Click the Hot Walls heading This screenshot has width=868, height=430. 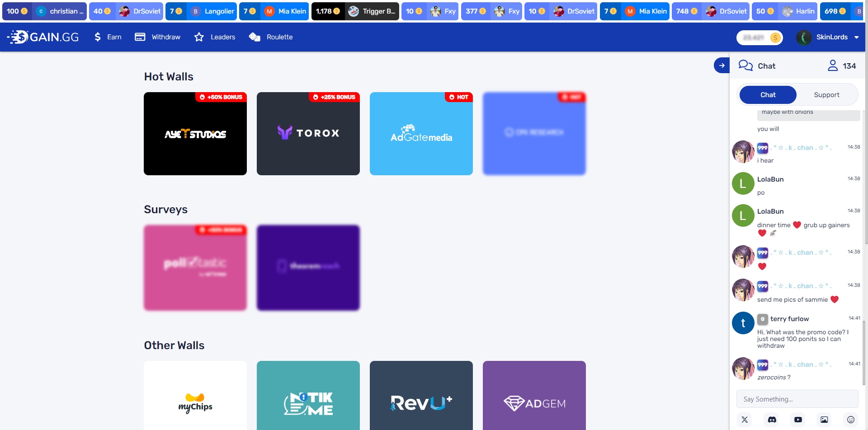[x=169, y=77]
